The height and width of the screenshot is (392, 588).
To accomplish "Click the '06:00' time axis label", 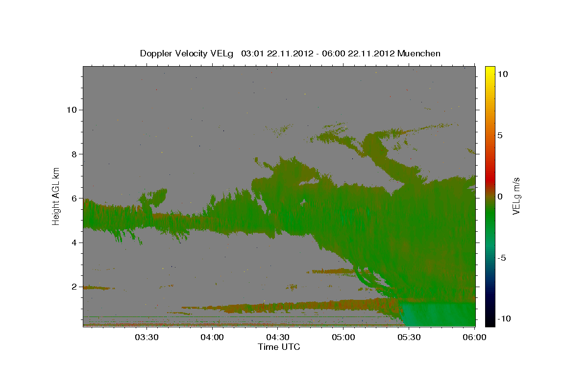I will (475, 337).
